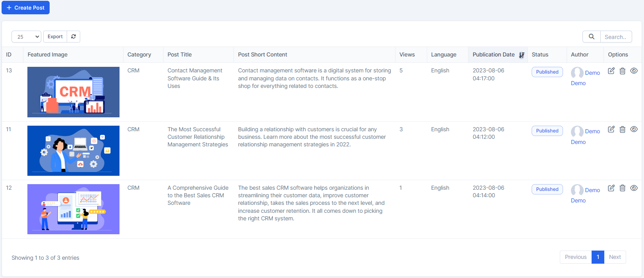Screen dimensions: 644x278
Task: Edit the Best Sales CRM post
Action: tap(611, 188)
